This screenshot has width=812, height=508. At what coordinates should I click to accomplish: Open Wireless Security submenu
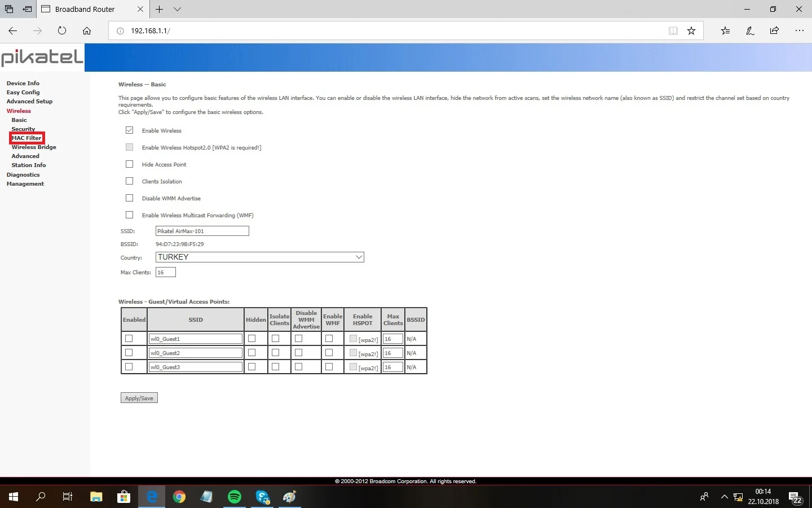(x=23, y=129)
